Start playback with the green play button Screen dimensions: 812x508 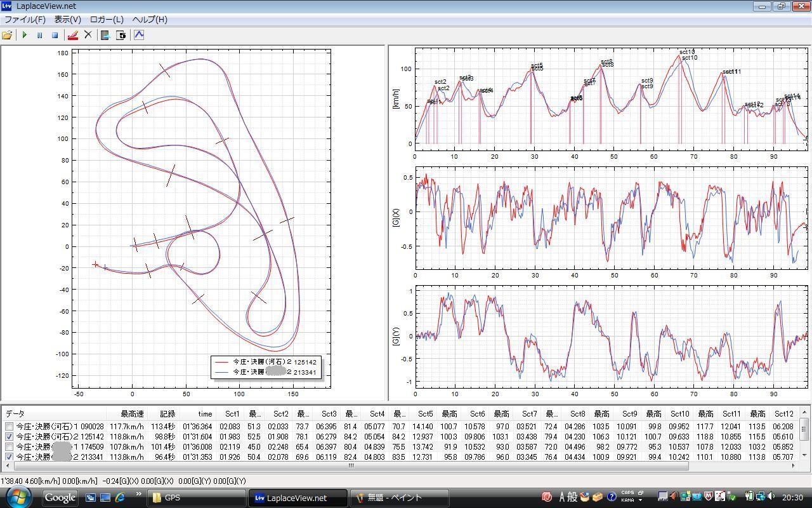coord(24,36)
